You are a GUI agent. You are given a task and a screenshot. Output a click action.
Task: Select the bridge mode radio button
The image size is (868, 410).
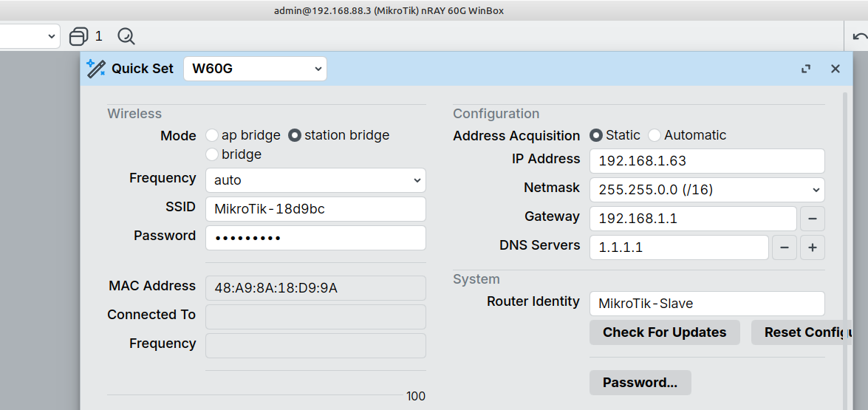coord(211,154)
